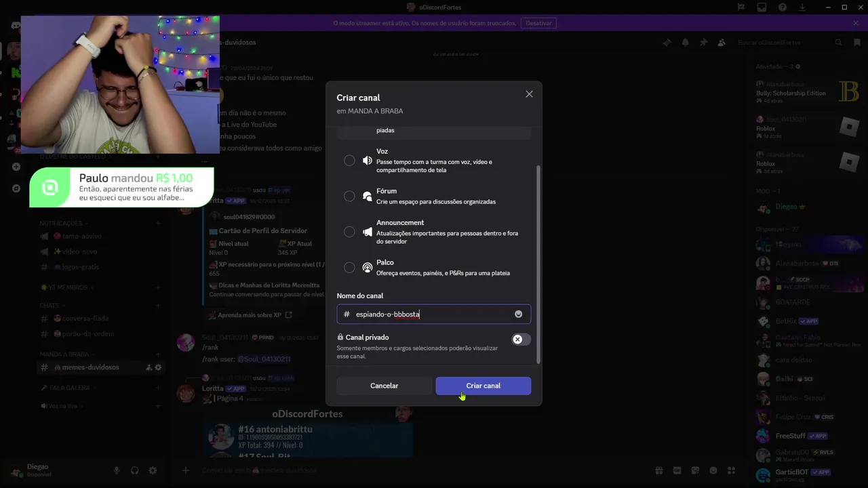Open the porão-da-ordem channel

tap(100, 334)
